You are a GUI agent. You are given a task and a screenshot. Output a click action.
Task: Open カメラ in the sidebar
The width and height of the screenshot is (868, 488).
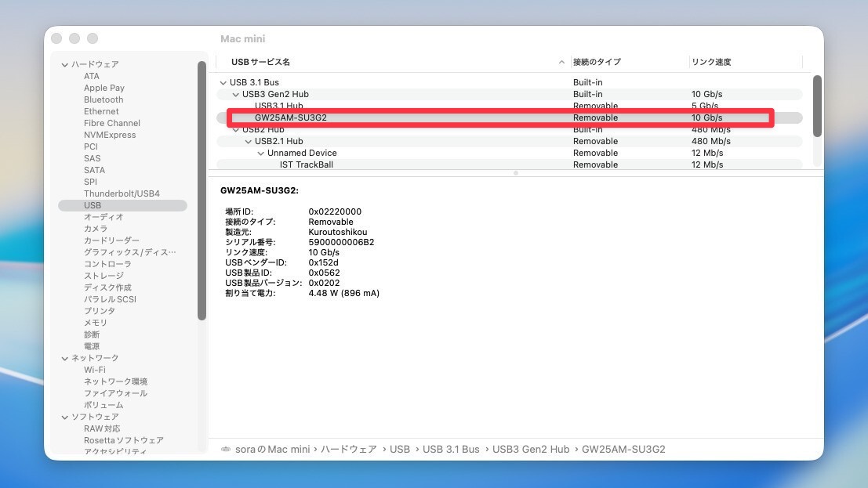pyautogui.click(x=96, y=229)
